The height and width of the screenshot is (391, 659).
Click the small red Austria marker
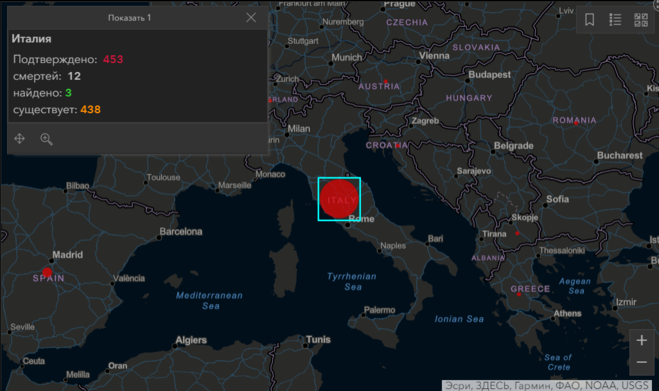[385, 81]
